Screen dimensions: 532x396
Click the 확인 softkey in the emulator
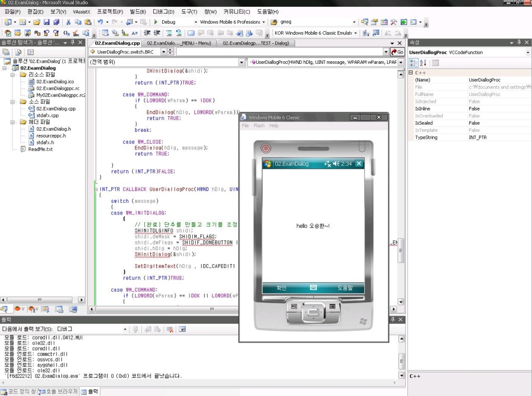coord(282,288)
